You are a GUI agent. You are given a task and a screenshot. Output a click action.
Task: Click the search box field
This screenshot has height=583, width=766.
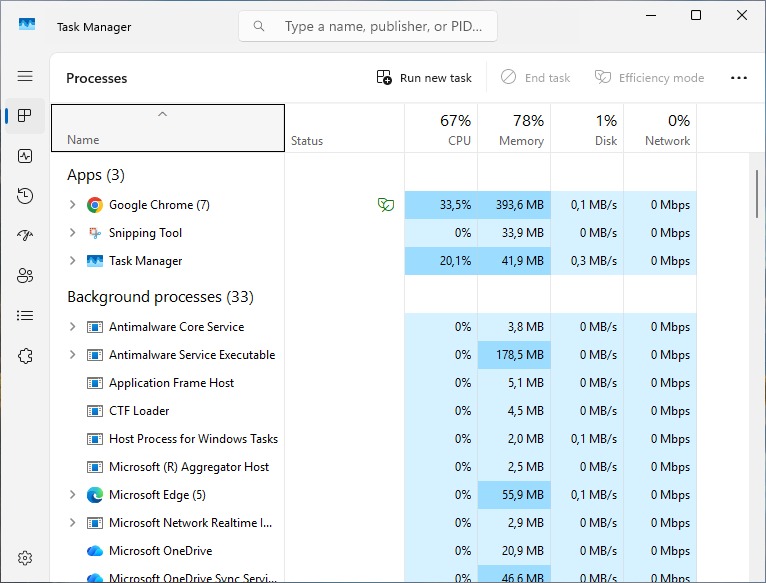[368, 26]
